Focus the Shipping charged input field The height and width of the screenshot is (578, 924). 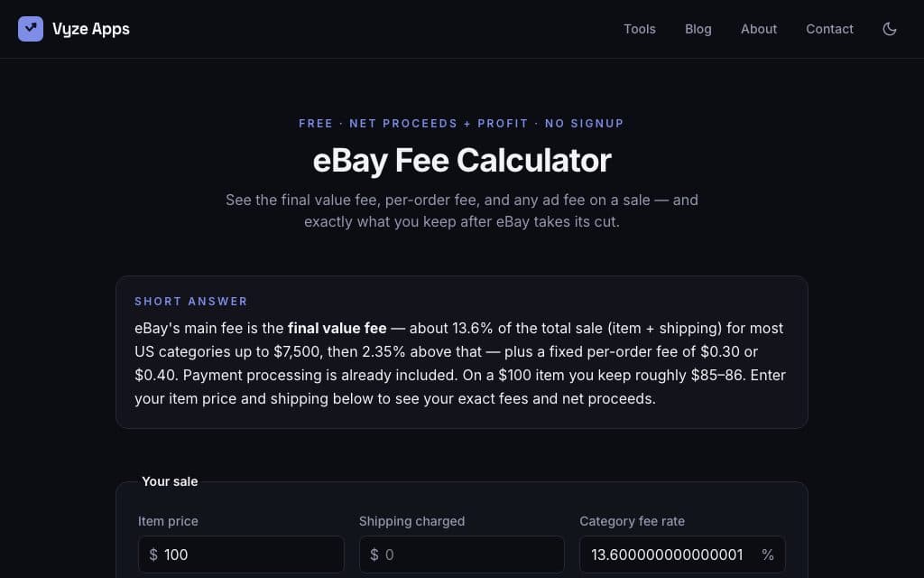[461, 555]
